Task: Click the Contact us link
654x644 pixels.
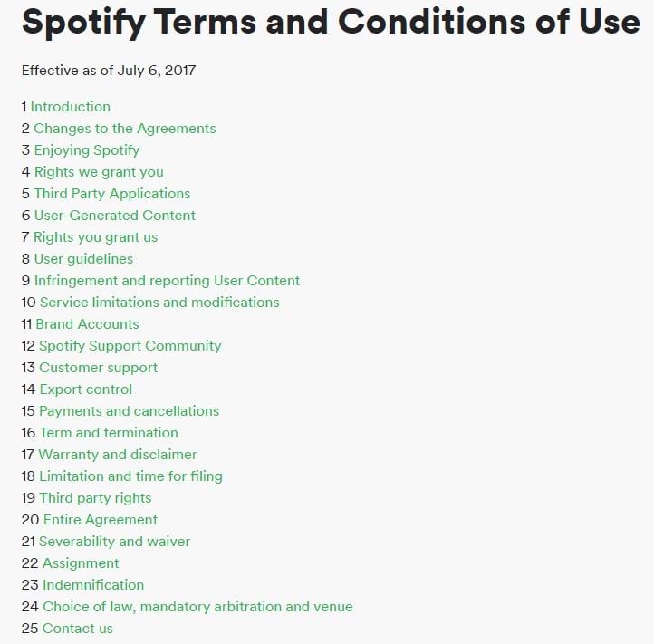Action: coord(78,629)
